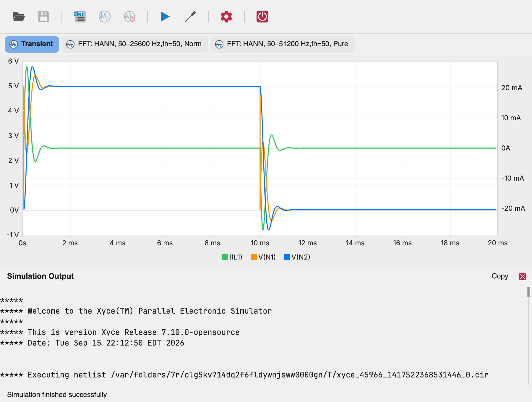Save the file using the floppy disk icon
The height and width of the screenshot is (402, 532).
43,17
